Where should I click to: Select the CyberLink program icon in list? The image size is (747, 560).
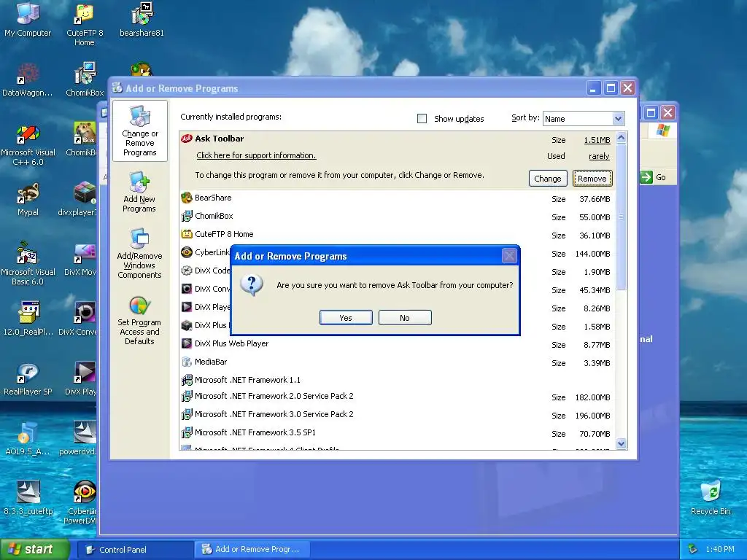tap(186, 252)
